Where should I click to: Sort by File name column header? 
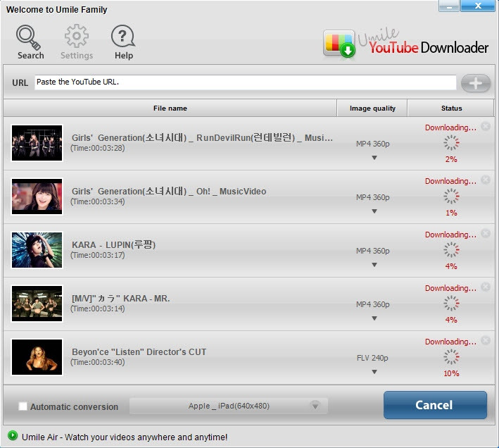coord(170,108)
